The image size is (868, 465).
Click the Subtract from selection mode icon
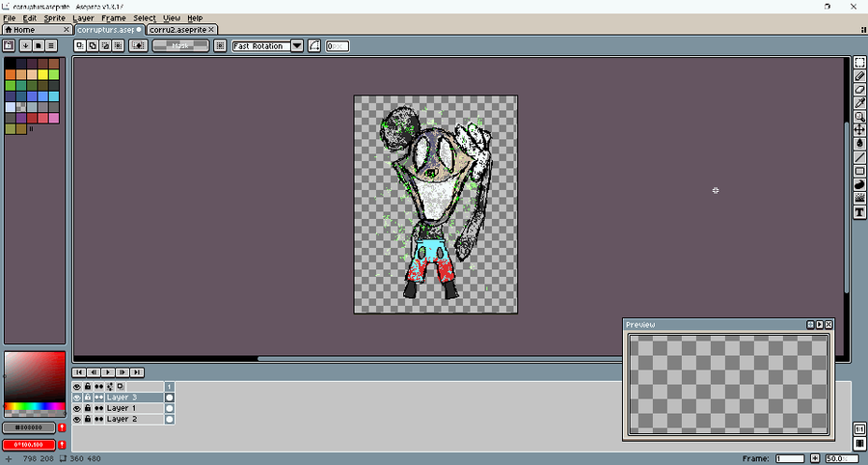[105, 46]
